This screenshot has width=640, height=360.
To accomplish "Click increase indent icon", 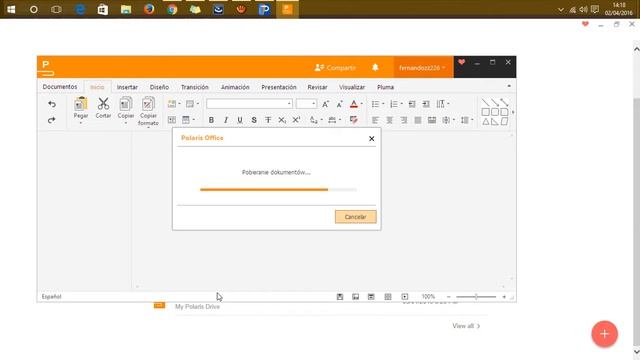I will click(x=426, y=104).
